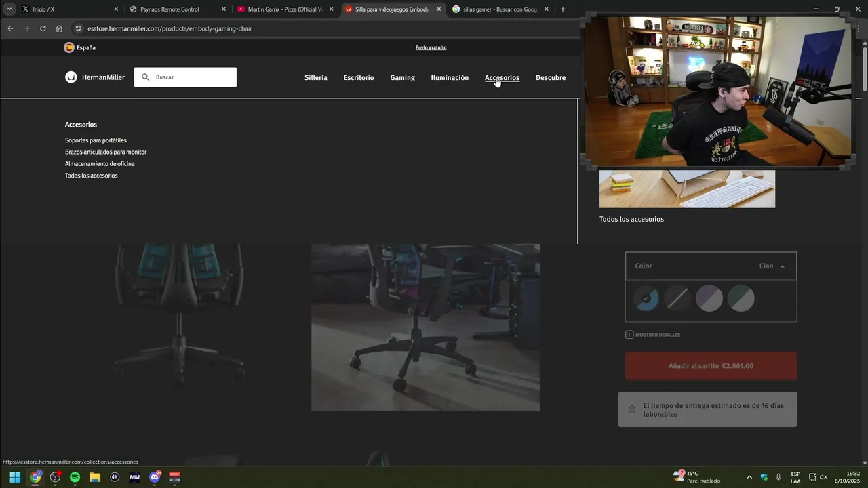868x488 pixels.
Task: Reload the page
Action: (43, 28)
